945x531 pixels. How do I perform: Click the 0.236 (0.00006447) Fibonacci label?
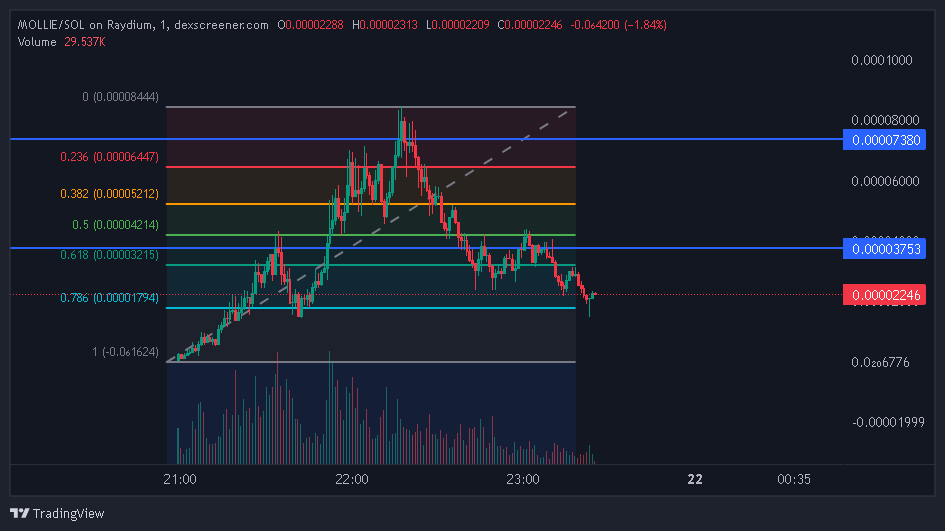[110, 157]
